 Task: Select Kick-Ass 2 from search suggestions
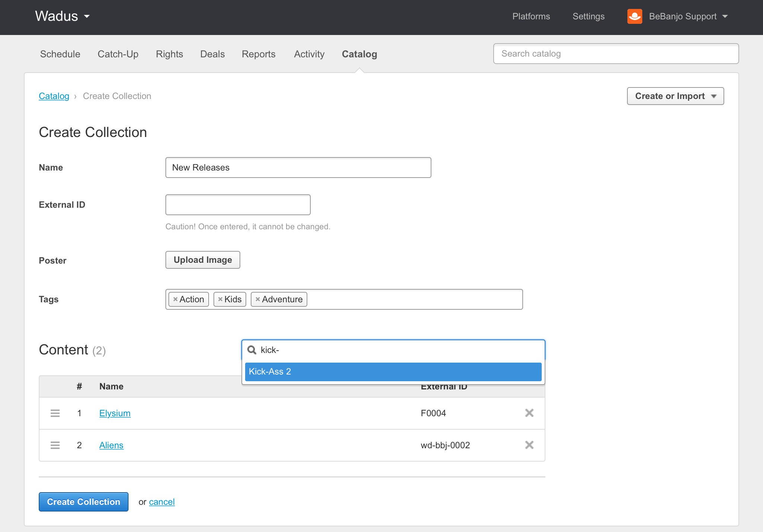point(393,372)
